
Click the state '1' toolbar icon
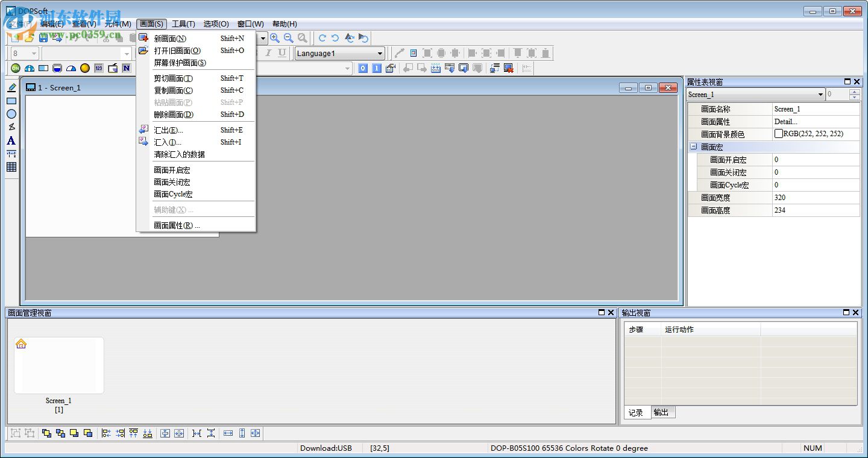pyautogui.click(x=377, y=68)
